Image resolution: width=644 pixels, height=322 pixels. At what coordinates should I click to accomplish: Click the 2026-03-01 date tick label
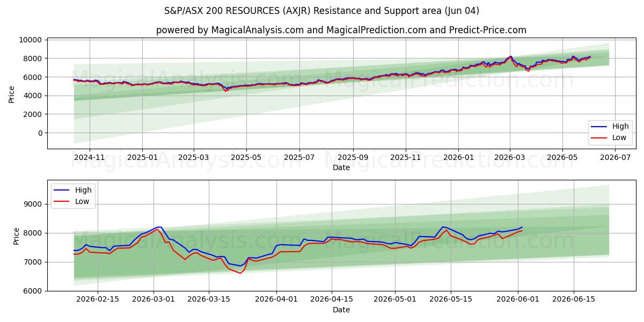pyautogui.click(x=154, y=299)
